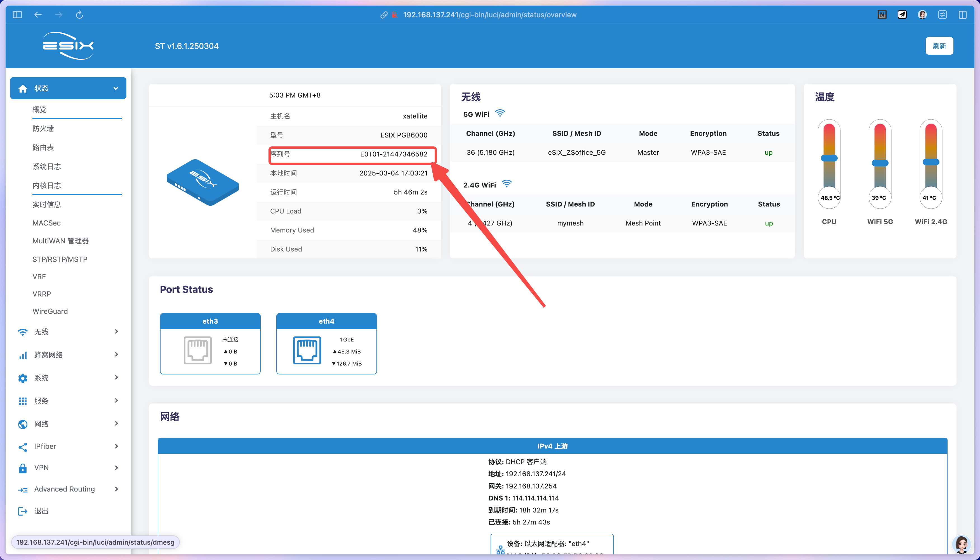Click the home icon beside 状态
This screenshot has height=560, width=980.
23,89
